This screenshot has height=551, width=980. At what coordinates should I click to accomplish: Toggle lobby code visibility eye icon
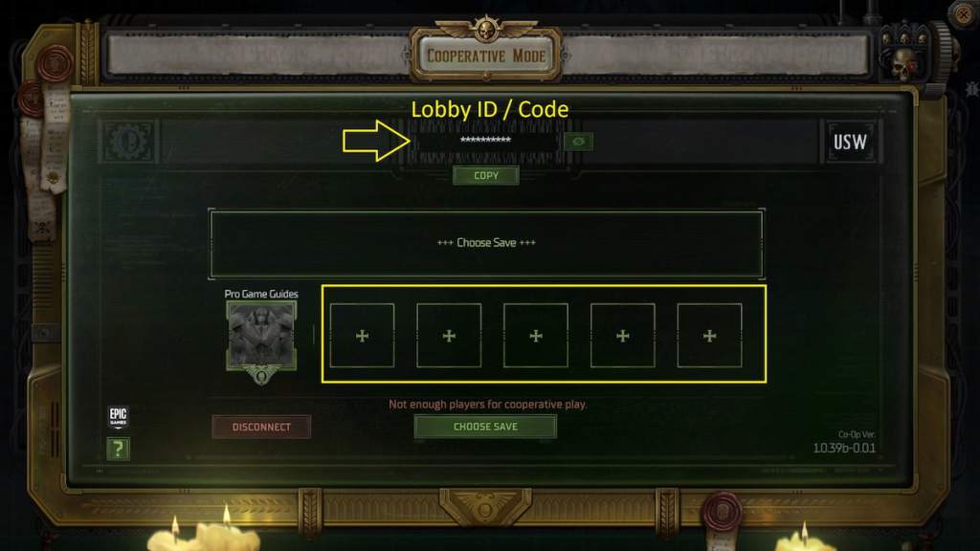578,142
